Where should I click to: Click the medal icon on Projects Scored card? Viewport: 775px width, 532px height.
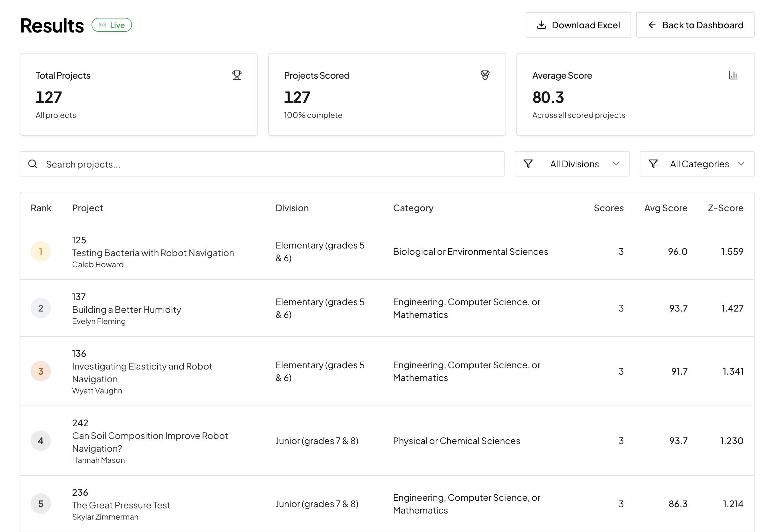click(x=485, y=75)
